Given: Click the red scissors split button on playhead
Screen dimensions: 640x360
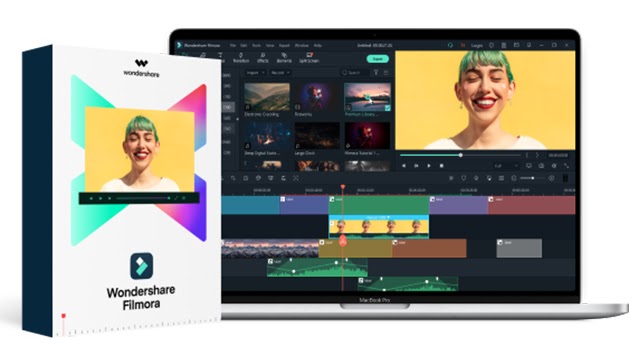Looking at the screenshot, I should [x=343, y=242].
